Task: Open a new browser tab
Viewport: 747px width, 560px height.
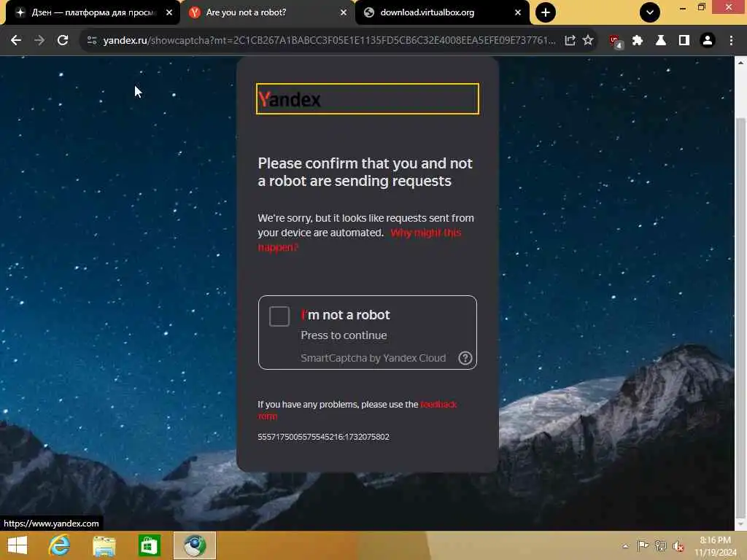Action: pyautogui.click(x=546, y=12)
